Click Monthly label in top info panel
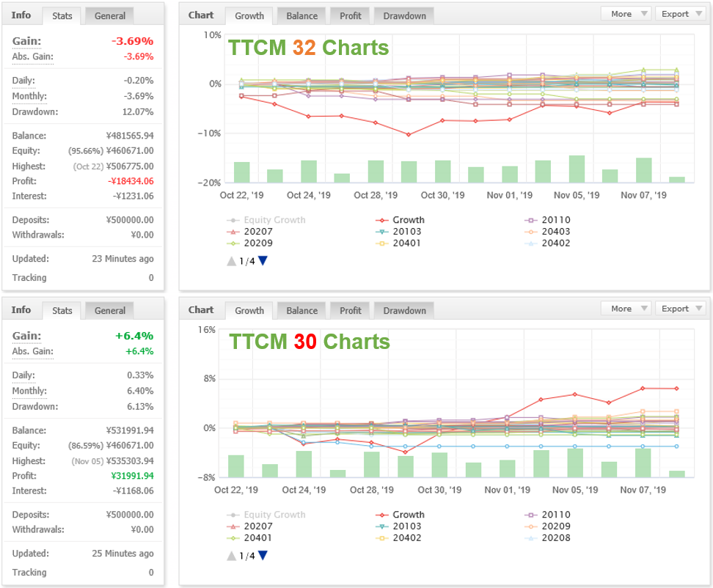The width and height of the screenshot is (713, 588). pyautogui.click(x=29, y=96)
